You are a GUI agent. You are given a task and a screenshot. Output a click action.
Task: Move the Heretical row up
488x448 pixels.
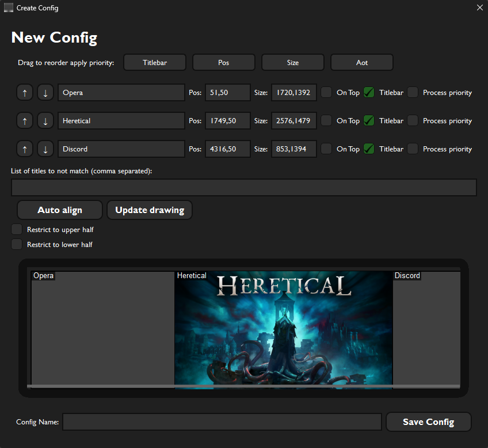25,121
